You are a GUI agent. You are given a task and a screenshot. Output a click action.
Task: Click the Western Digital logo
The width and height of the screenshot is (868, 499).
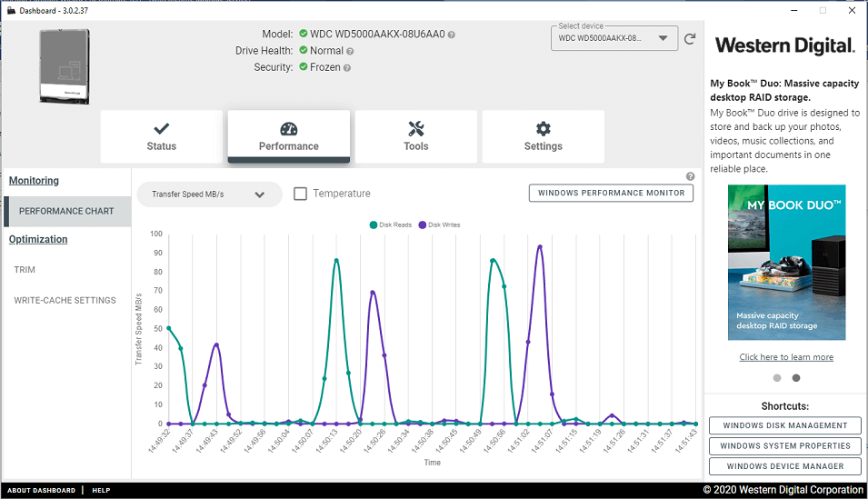coord(785,45)
